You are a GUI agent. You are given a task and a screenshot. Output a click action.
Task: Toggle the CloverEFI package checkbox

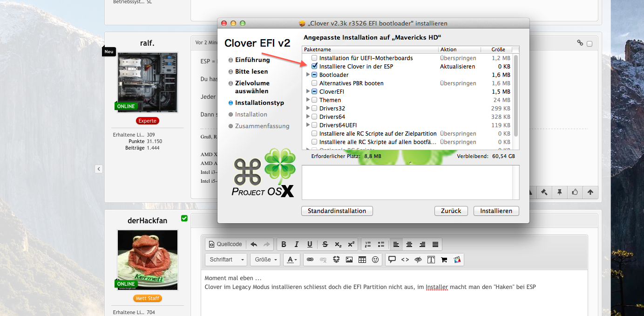315,92
